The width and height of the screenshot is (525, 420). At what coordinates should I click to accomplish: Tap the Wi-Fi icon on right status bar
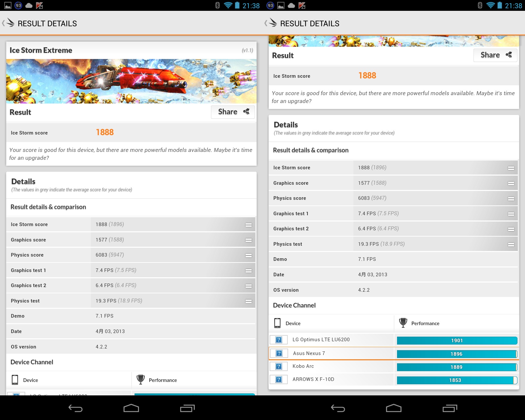(490, 5)
